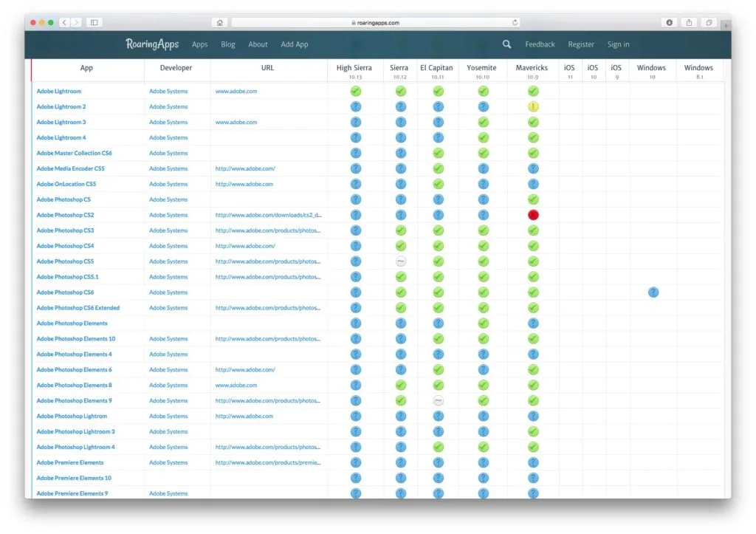This screenshot has width=756, height=534.
Task: Open Photoshop CS2 downloads URL
Action: (x=269, y=215)
